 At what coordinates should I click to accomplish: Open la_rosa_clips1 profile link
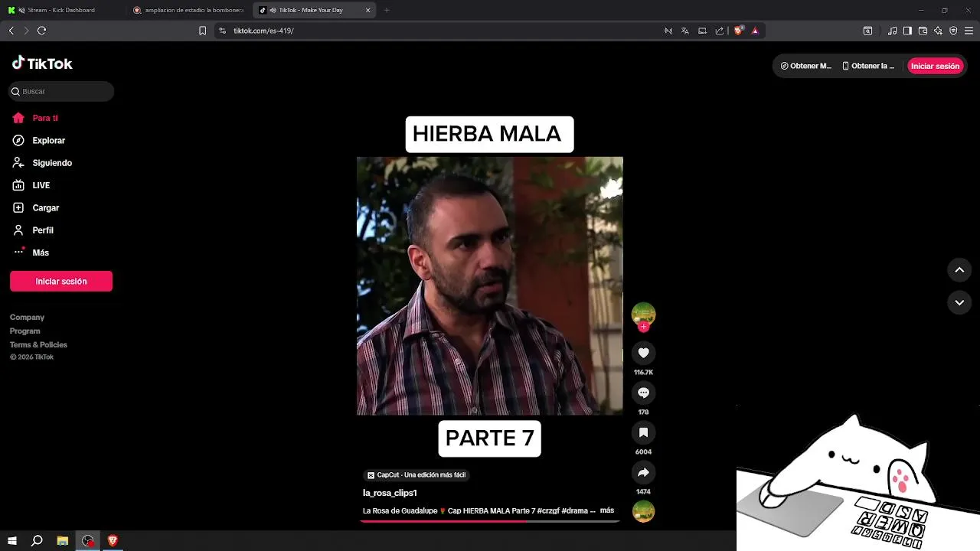(x=390, y=493)
